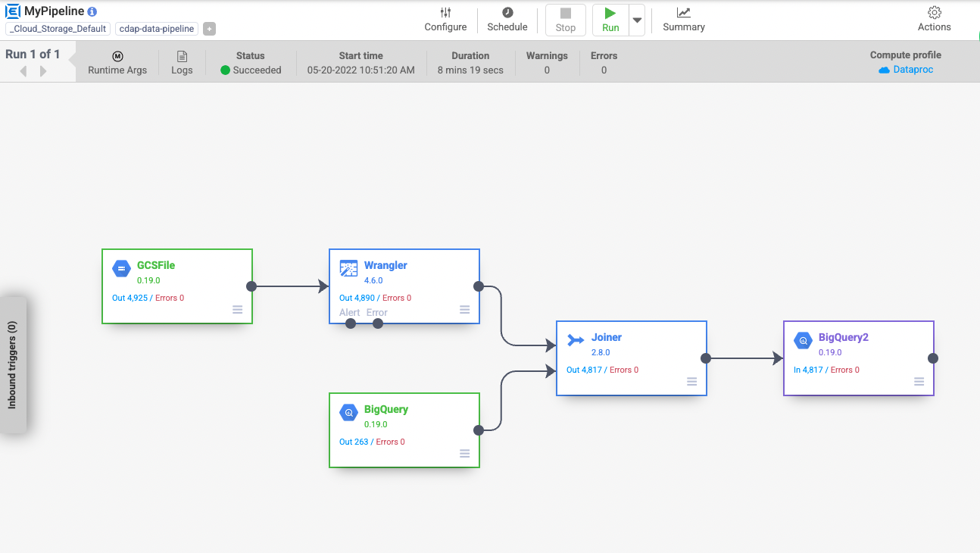Click the Wrangler Error port

click(x=378, y=323)
